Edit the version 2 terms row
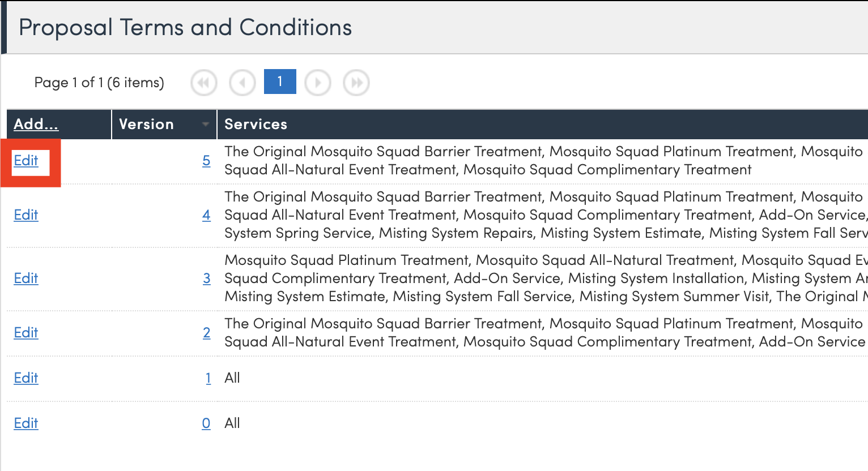This screenshot has width=868, height=471. pos(26,333)
